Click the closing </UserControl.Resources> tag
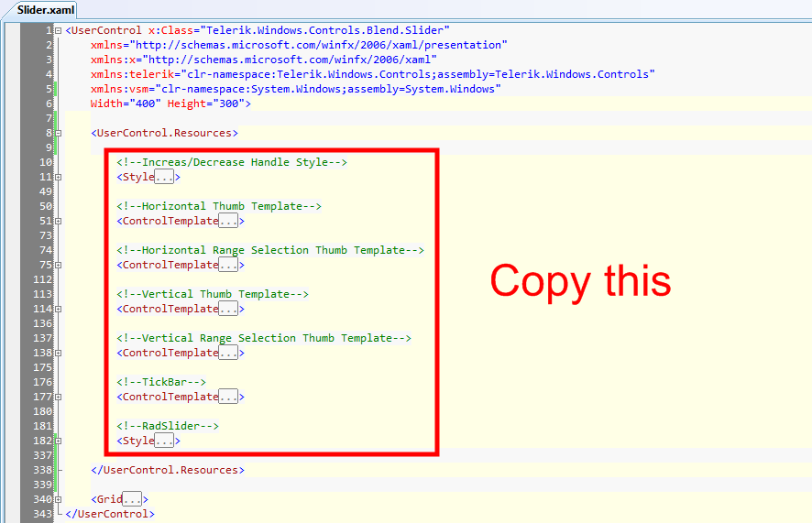The image size is (812, 523). tap(168, 470)
